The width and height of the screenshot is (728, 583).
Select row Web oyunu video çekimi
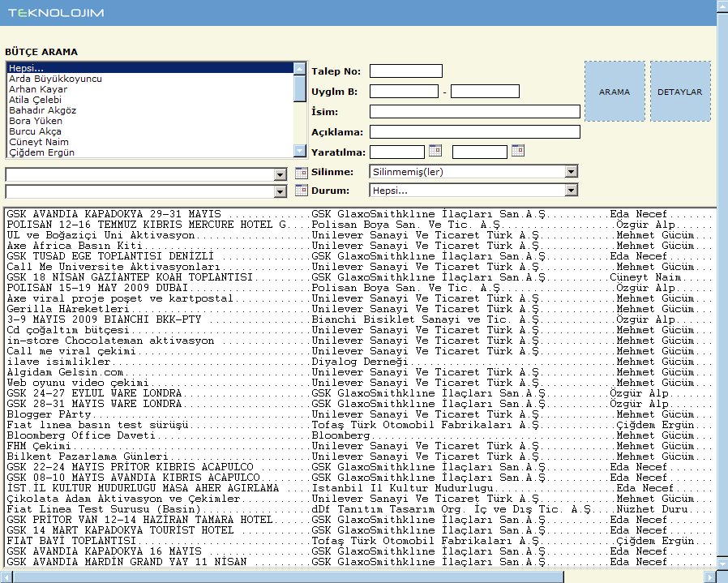click(x=360, y=383)
